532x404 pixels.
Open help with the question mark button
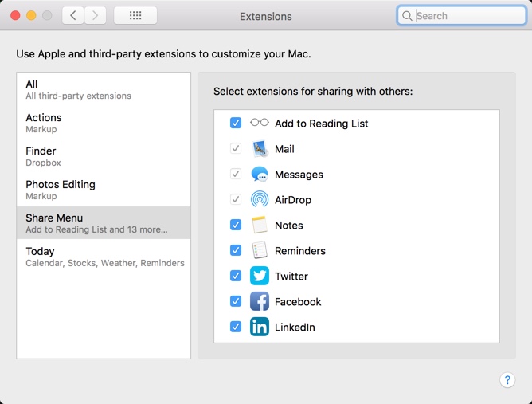point(507,380)
